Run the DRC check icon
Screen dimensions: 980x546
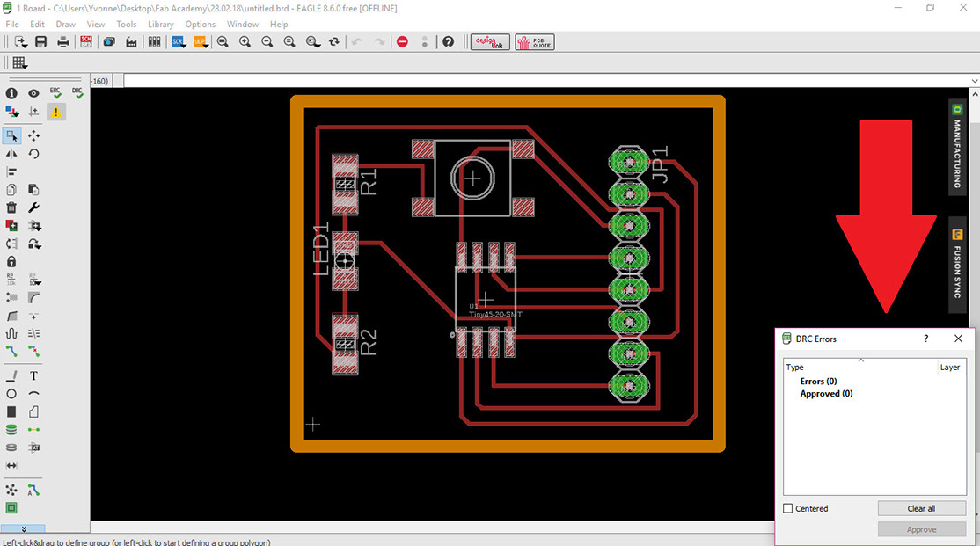coord(77,93)
